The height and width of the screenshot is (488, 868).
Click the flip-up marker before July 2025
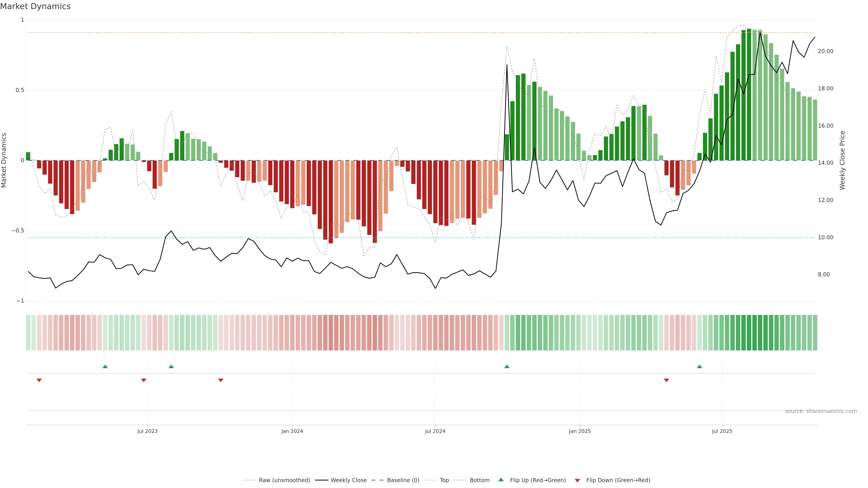pyautogui.click(x=699, y=366)
